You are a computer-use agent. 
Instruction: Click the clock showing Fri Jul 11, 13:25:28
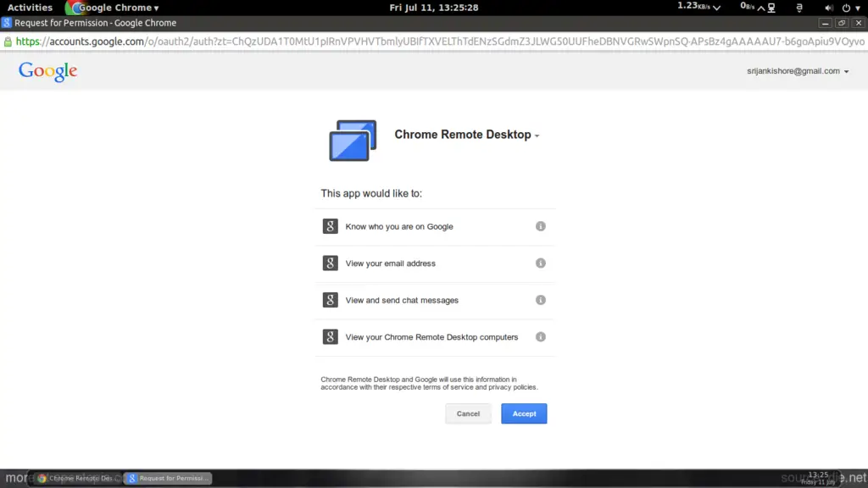point(433,7)
